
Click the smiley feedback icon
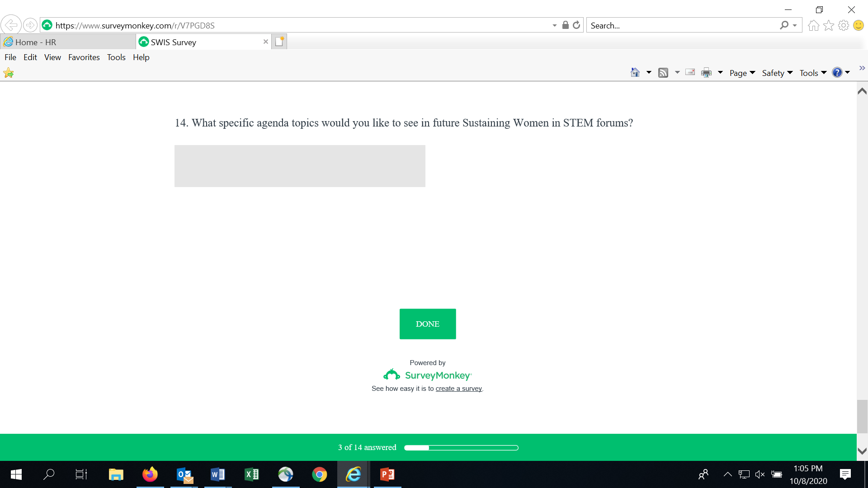[x=859, y=25]
